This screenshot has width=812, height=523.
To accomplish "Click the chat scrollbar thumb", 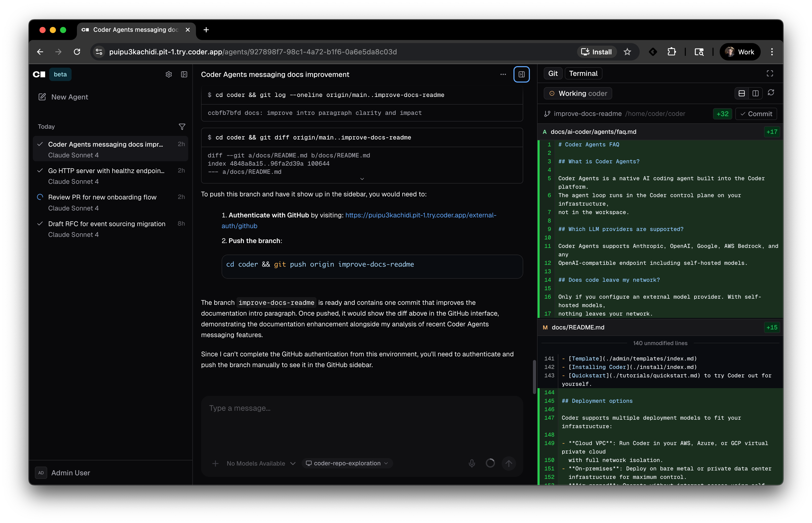I will tap(534, 377).
